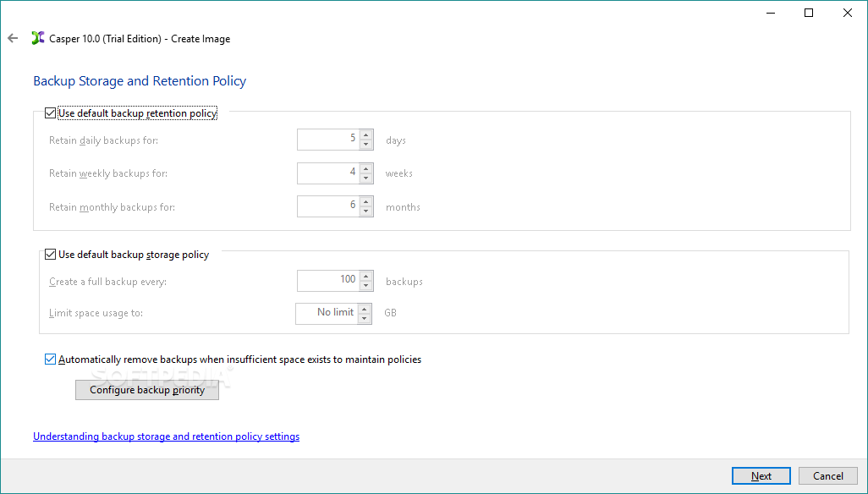
Task: Increase weekly backups retention weeks
Action: [x=366, y=168]
